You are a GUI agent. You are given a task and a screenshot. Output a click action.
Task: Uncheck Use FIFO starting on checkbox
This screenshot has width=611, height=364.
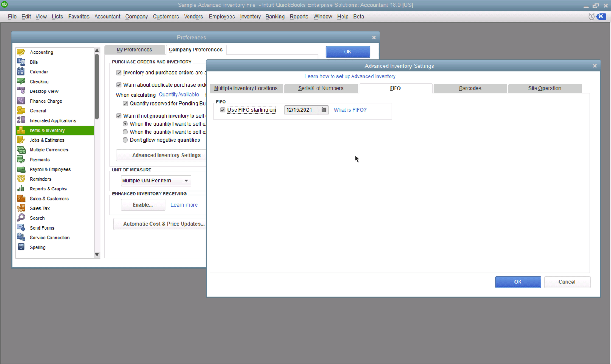(223, 110)
